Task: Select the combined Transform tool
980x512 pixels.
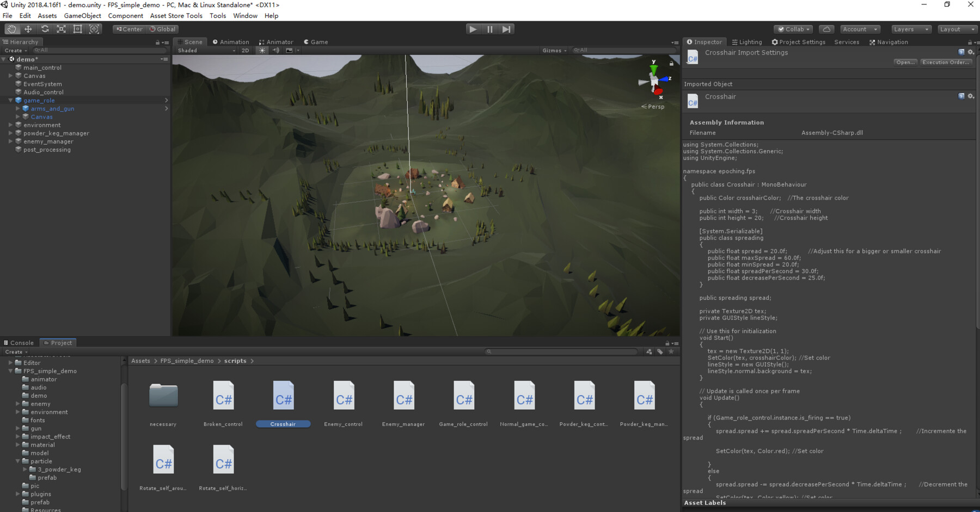Action: point(94,29)
